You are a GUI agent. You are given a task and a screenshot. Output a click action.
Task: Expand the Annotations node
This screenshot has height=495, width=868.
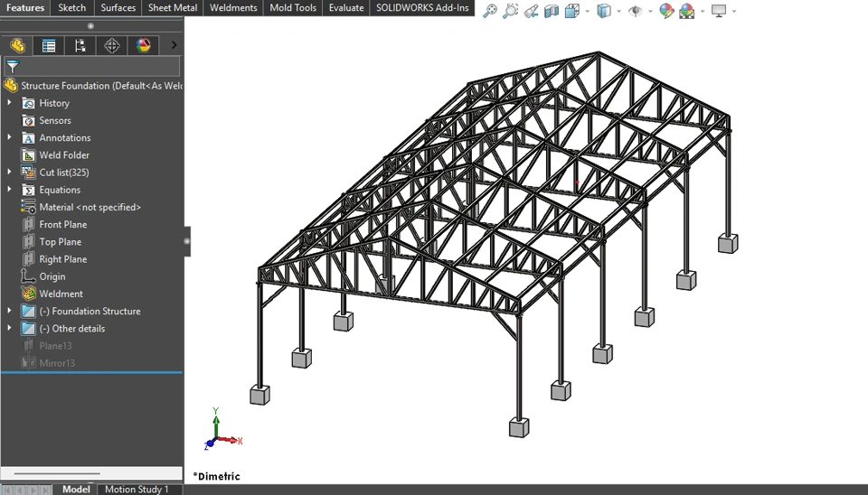pyautogui.click(x=9, y=137)
